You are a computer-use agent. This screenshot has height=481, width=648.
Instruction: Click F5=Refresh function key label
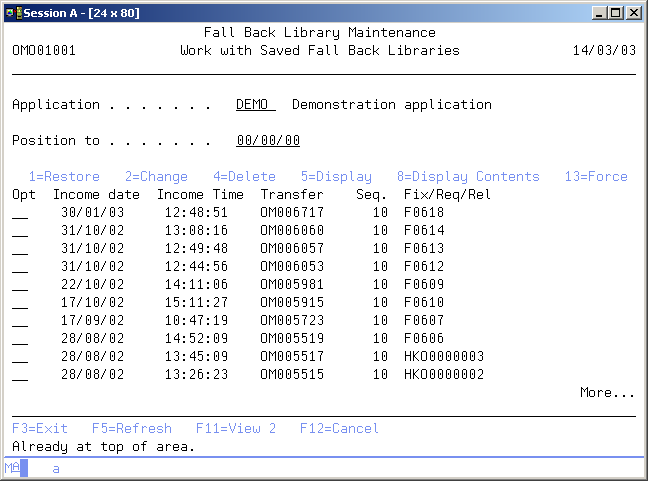(131, 429)
